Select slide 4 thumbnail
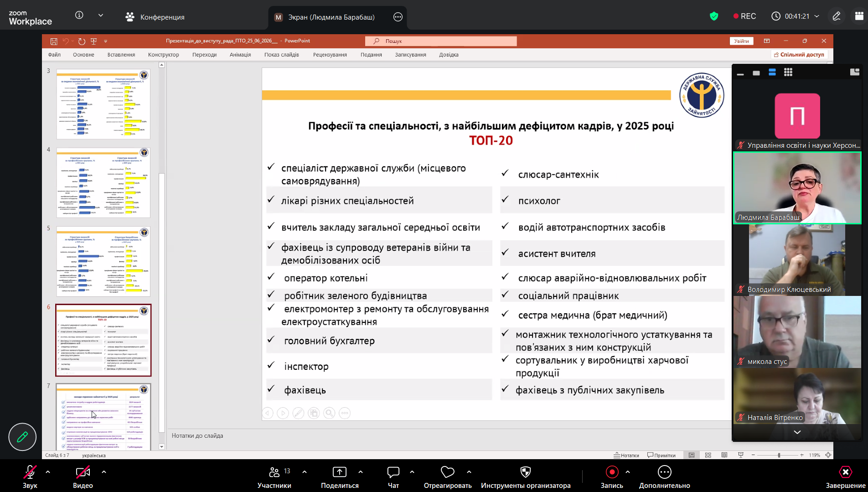The height and width of the screenshot is (492, 868). [103, 182]
